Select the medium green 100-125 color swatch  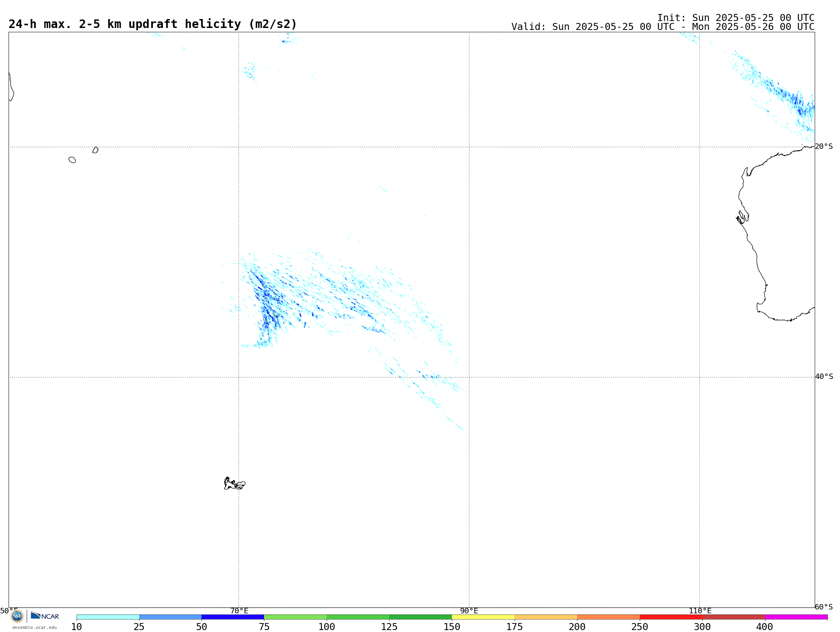358,617
